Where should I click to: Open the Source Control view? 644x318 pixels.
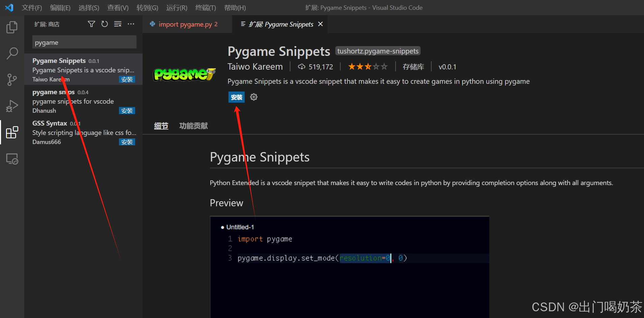[12, 80]
